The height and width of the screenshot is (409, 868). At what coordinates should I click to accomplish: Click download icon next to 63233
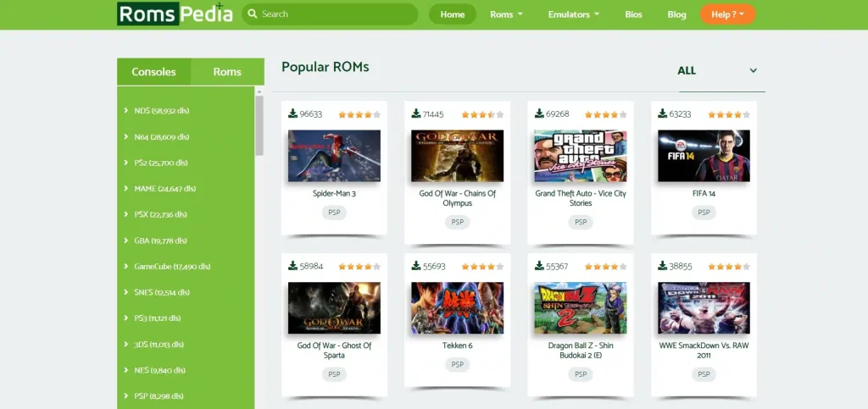[663, 113]
